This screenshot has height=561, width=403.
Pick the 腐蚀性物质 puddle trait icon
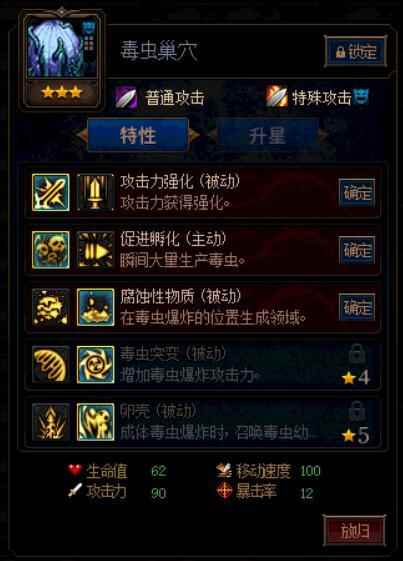96,307
